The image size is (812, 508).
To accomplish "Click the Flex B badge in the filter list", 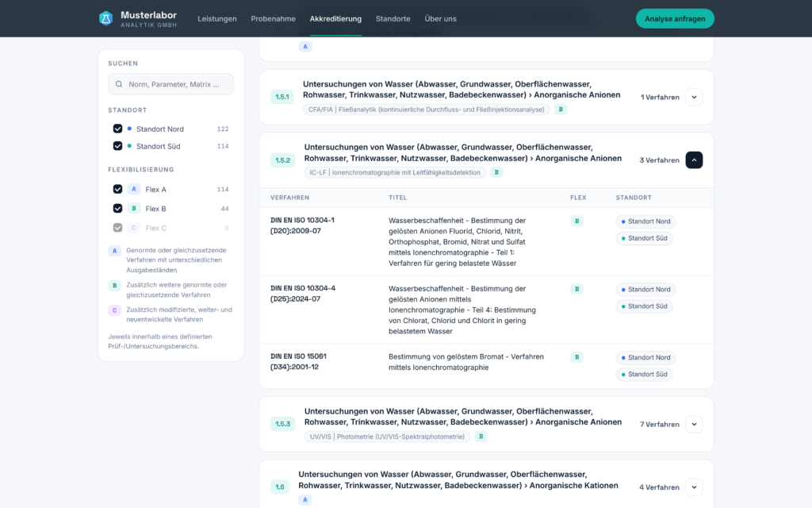I will (133, 209).
